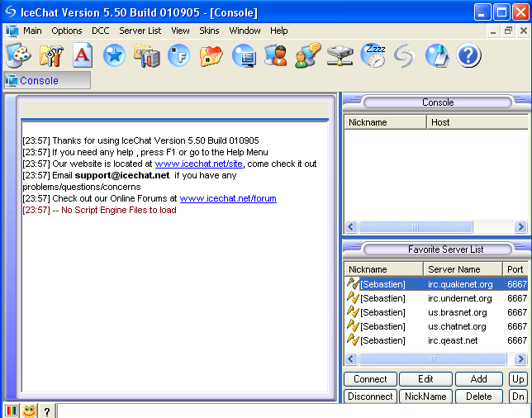Click lightning icon of us.brasnet.org row

point(353,311)
